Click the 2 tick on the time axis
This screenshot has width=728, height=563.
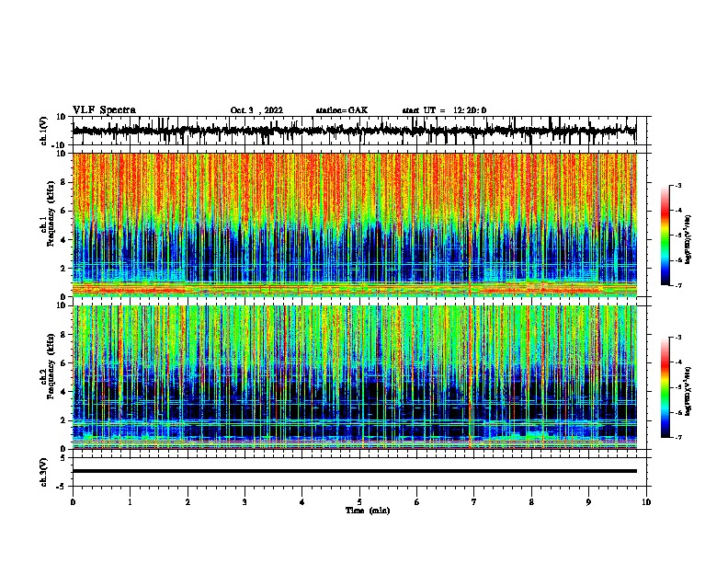pos(188,502)
